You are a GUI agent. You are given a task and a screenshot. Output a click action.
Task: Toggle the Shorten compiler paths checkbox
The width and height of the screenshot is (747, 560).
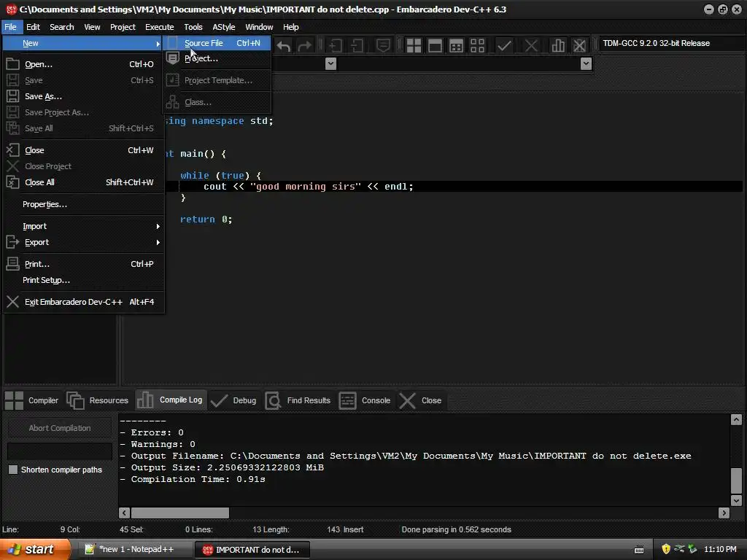coord(13,470)
